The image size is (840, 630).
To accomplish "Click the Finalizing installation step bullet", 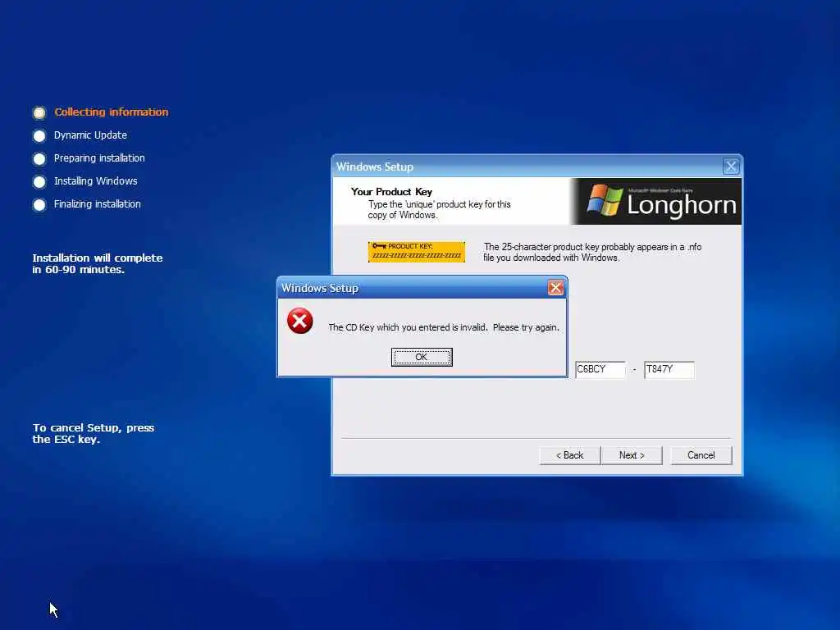I will tap(39, 204).
